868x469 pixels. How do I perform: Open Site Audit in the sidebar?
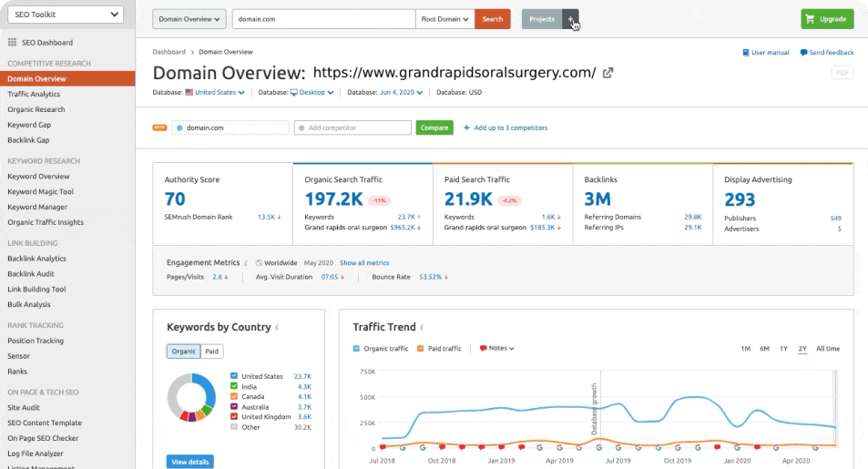pos(24,408)
